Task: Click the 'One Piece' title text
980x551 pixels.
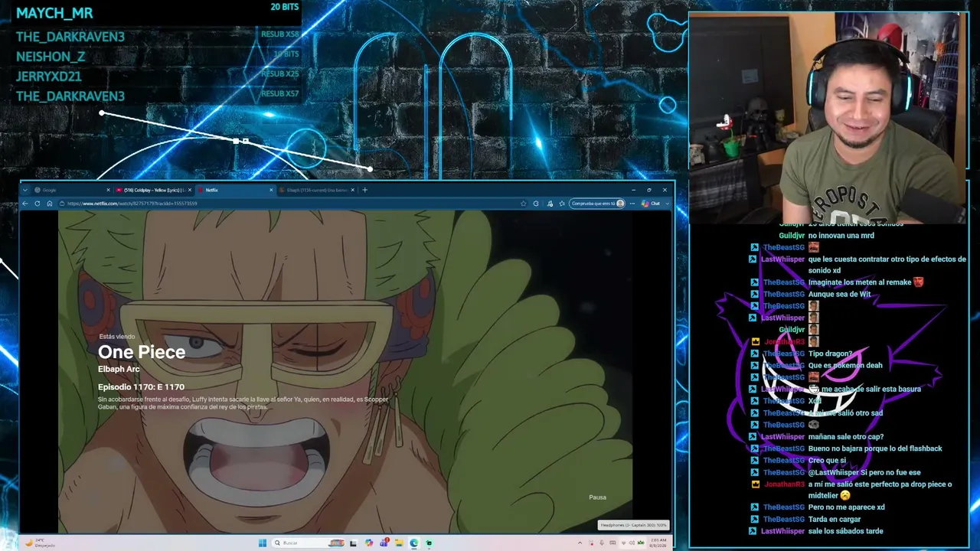Action: pos(142,352)
